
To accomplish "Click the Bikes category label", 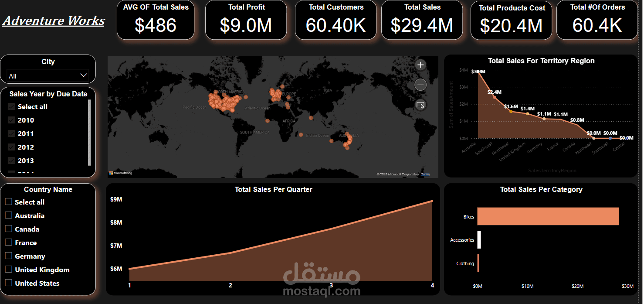I will 469,216.
